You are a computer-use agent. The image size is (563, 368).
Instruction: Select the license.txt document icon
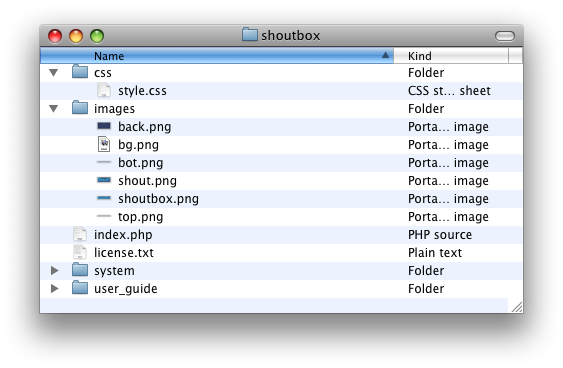[80, 252]
